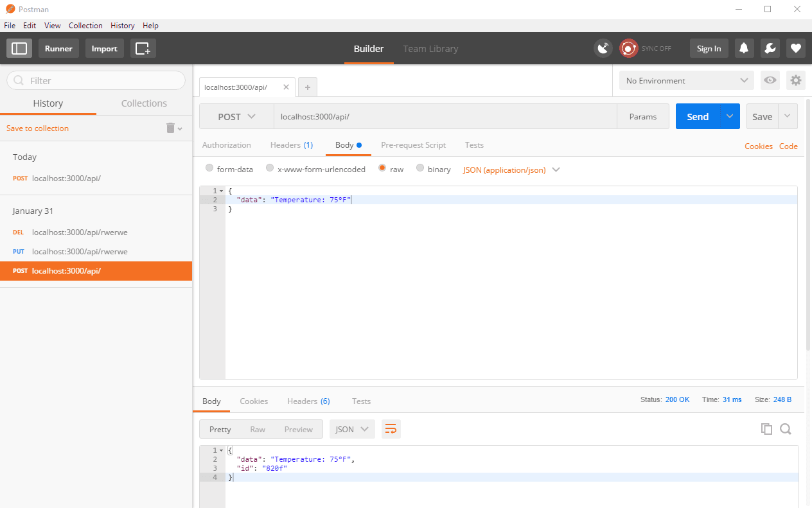Open settings via wrench icon

pyautogui.click(x=770, y=48)
